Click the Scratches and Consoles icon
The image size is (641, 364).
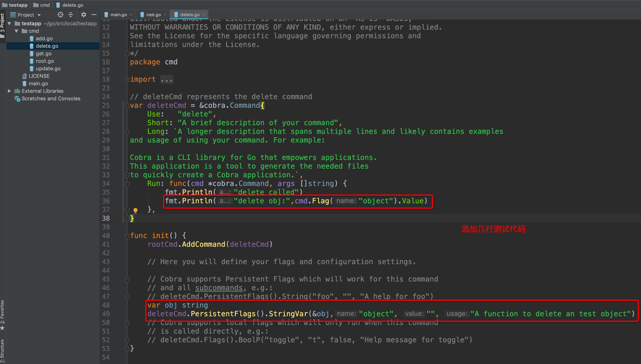coord(17,99)
